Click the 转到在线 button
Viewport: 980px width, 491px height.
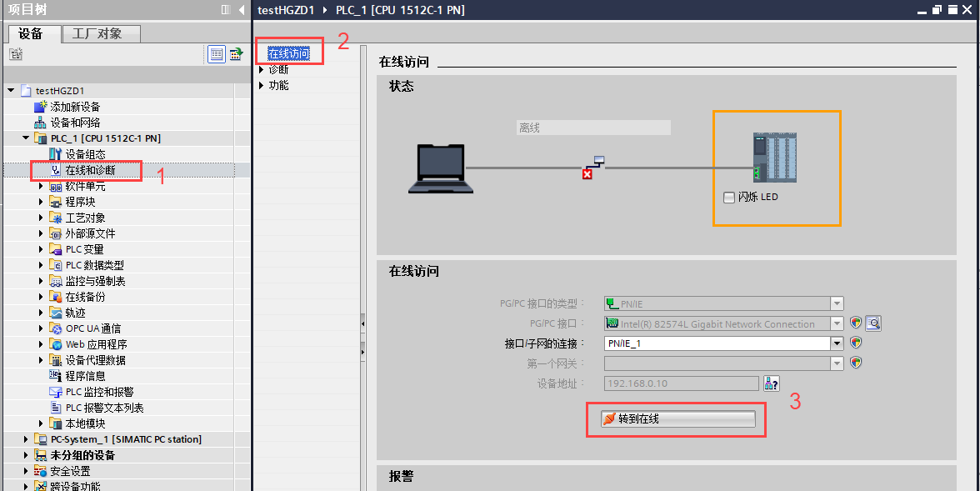pos(676,418)
